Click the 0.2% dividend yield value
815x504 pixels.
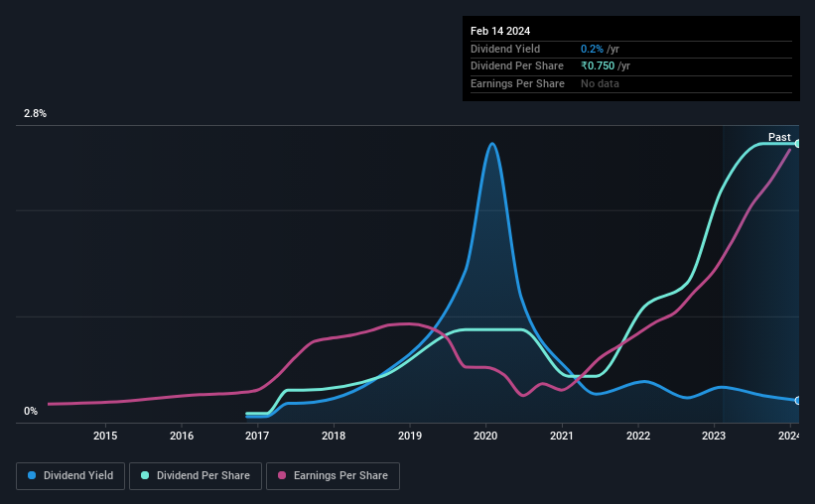pyautogui.click(x=592, y=49)
